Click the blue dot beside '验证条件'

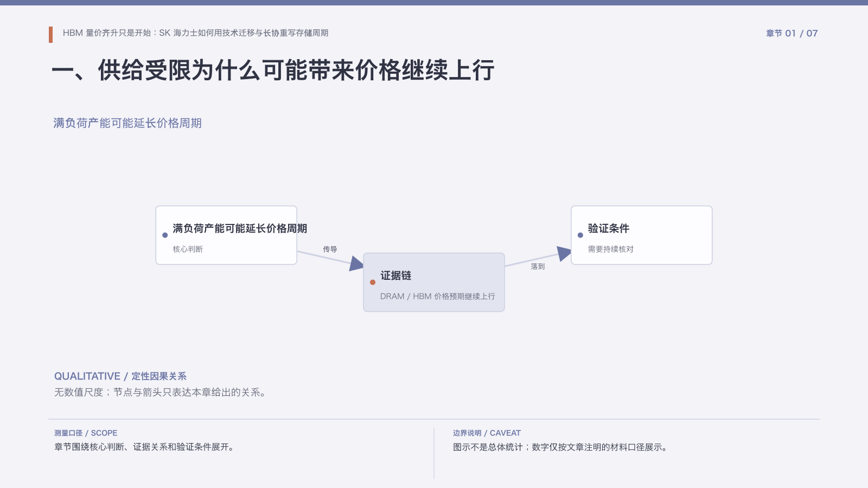580,235
